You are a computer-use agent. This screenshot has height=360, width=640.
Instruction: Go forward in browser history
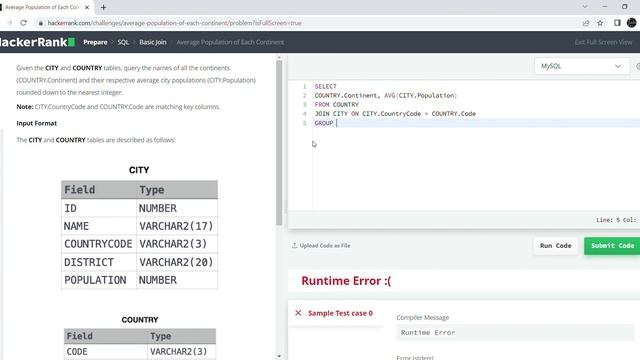(x=9, y=23)
